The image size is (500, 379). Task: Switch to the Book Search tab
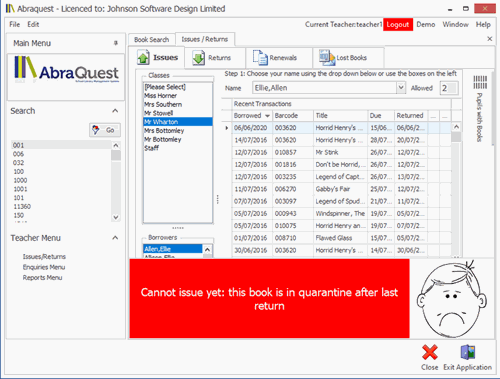[152, 40]
